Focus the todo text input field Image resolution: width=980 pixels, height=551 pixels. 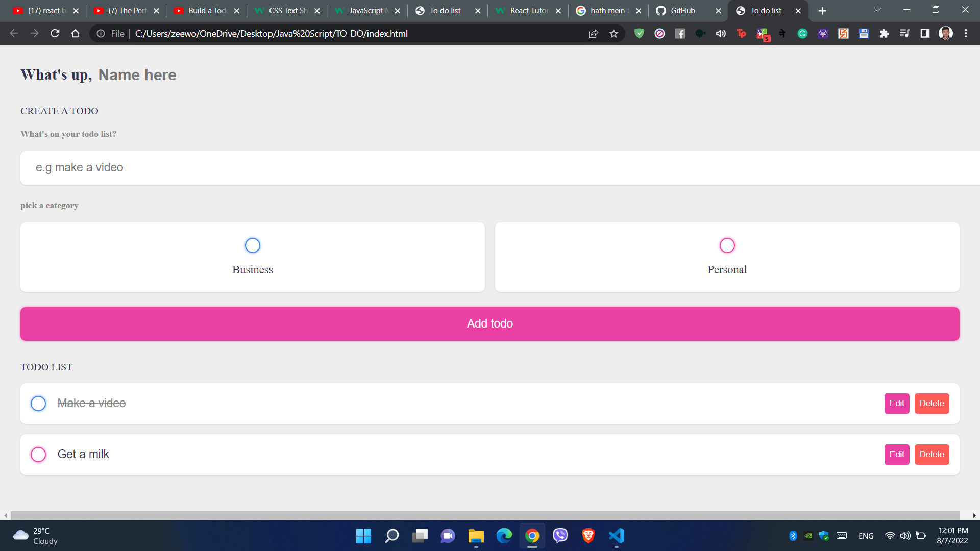(x=500, y=168)
